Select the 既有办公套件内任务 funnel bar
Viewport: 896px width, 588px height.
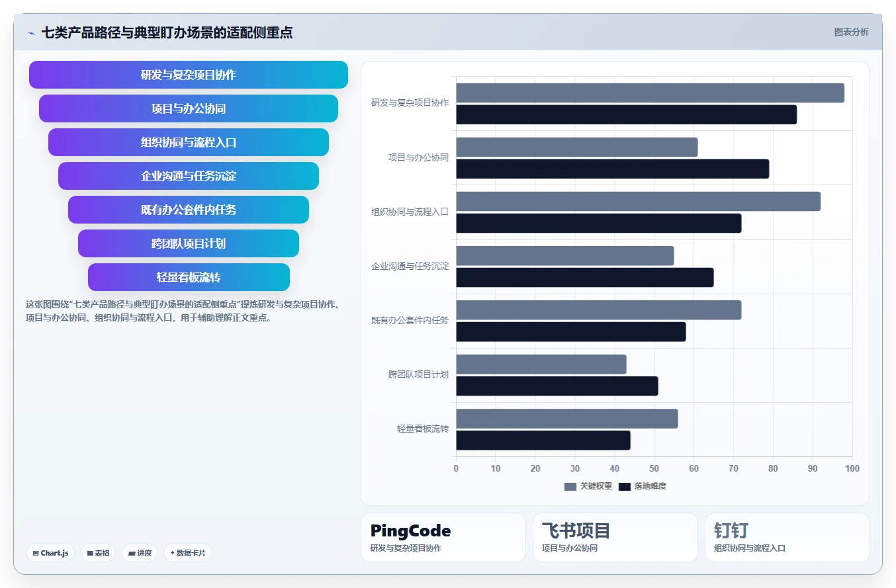189,210
